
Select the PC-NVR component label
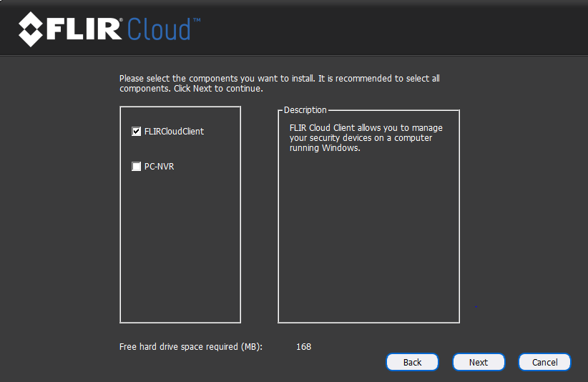tap(159, 167)
